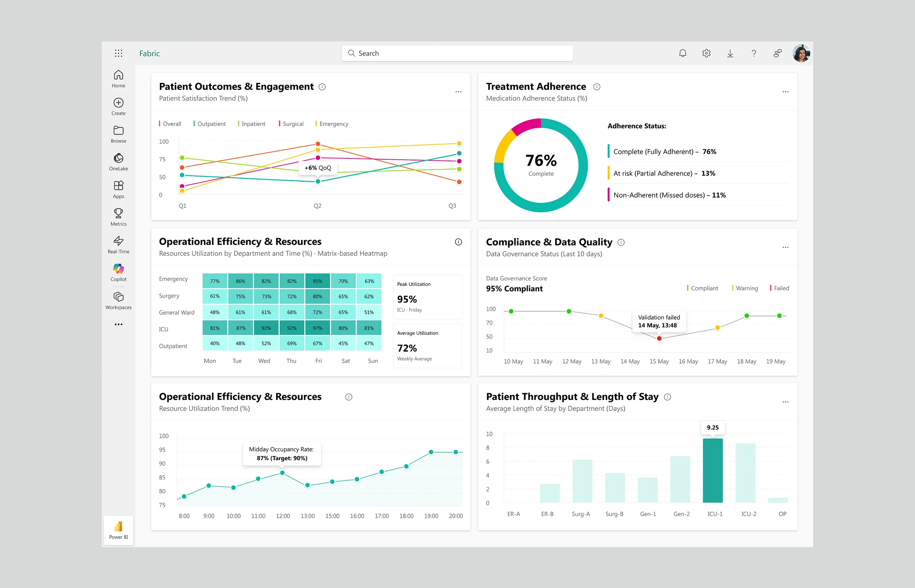Open the app launcher grid icon
Image resolution: width=915 pixels, height=588 pixels.
tap(118, 53)
